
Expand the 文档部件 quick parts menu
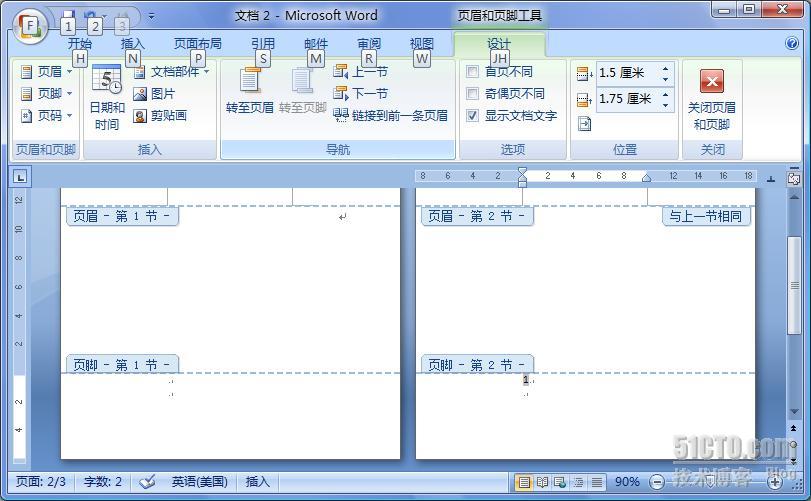[x=171, y=72]
